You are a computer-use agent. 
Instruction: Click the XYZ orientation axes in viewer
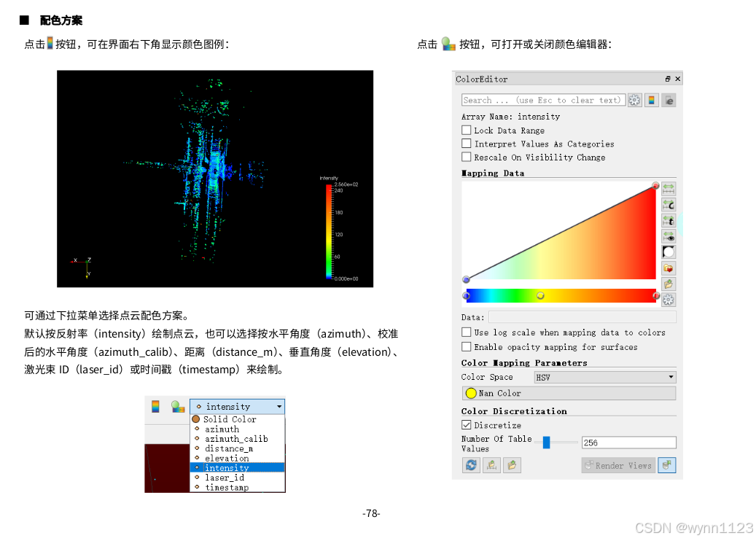click(x=82, y=268)
